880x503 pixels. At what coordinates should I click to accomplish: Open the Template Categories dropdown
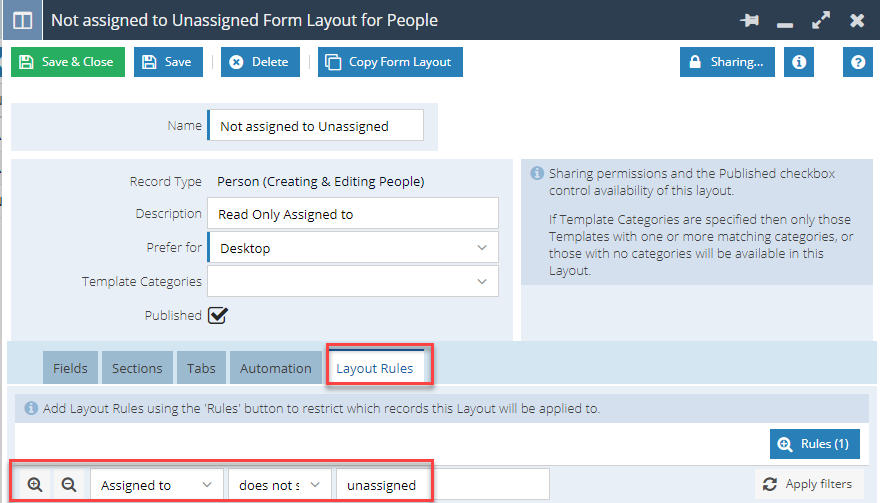tap(353, 281)
